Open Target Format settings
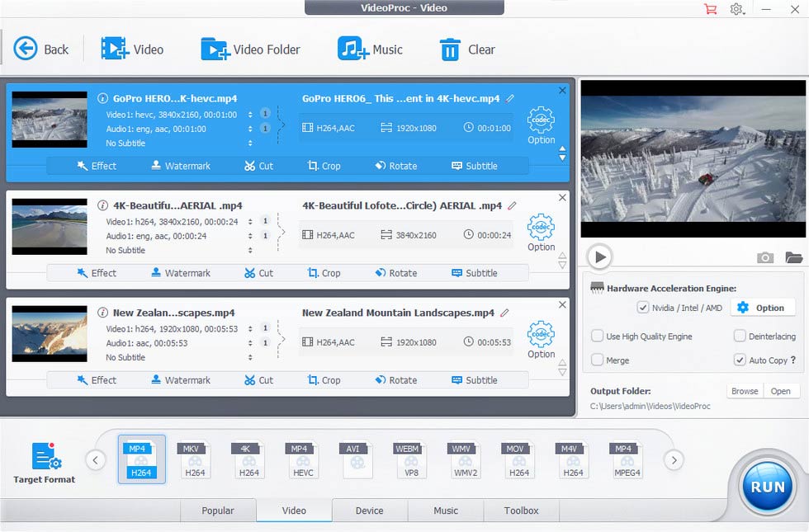This screenshot has width=809, height=532. (45, 463)
